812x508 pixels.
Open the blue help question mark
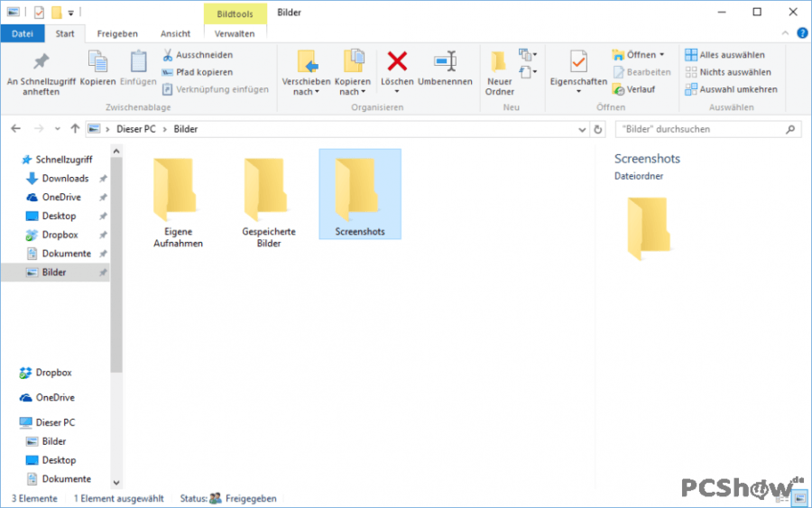click(802, 33)
